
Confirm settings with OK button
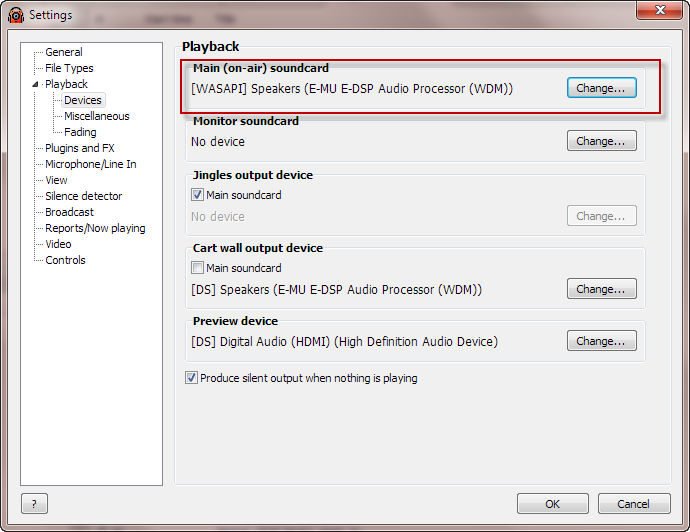tap(553, 503)
